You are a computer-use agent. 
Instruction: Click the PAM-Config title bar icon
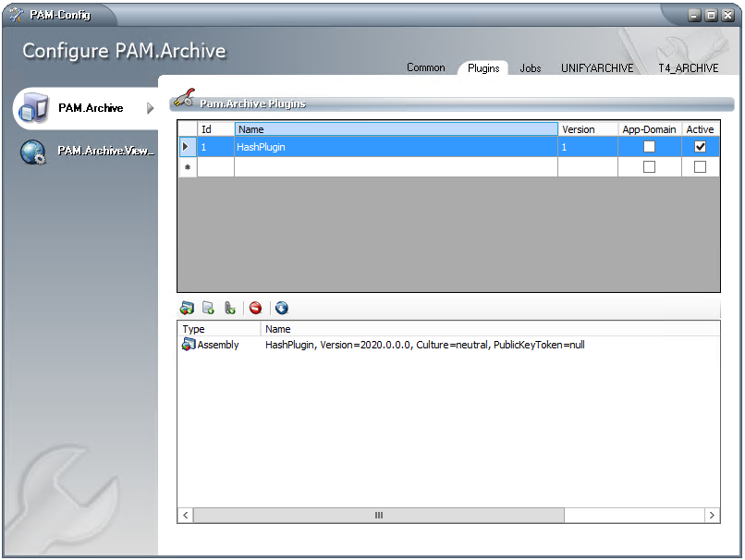[x=16, y=15]
